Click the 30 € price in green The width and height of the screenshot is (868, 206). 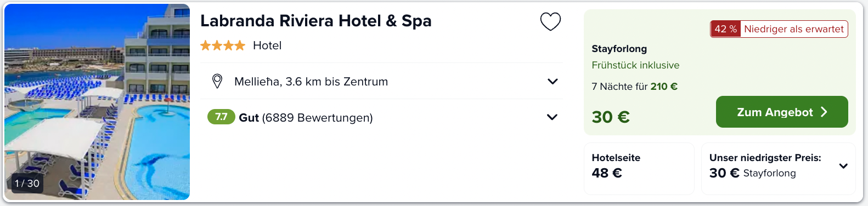click(x=611, y=117)
